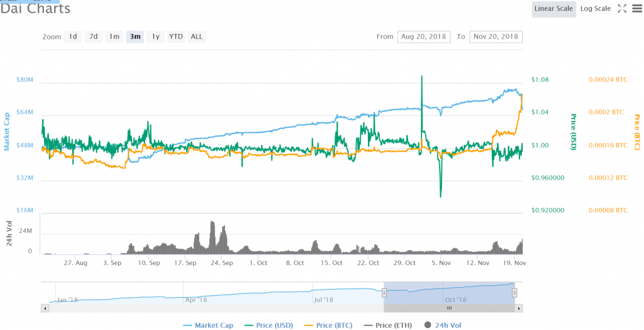Image resolution: width=644 pixels, height=330 pixels.
Task: Open the chart hamburger menu icon
Action: click(635, 8)
